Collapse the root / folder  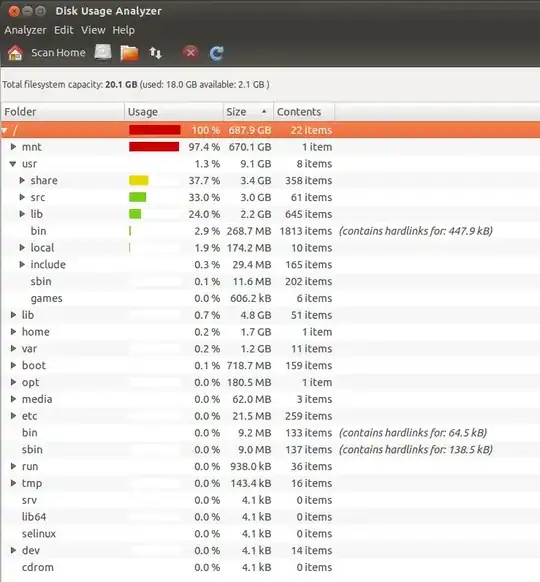coord(4,130)
